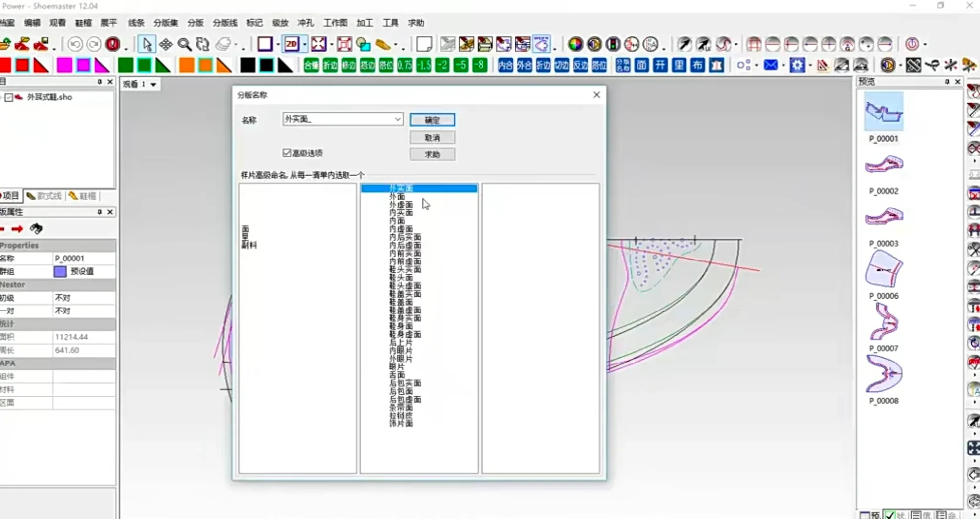Select 外虚面 in the name list

(x=401, y=205)
